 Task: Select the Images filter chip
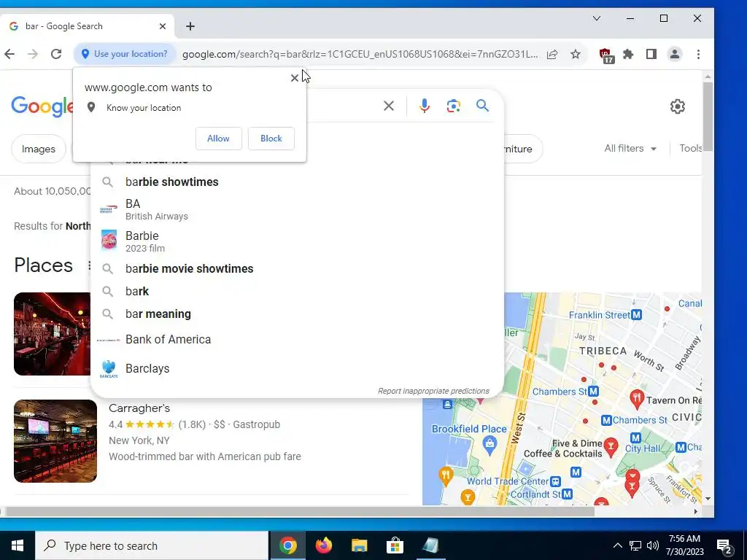point(38,149)
